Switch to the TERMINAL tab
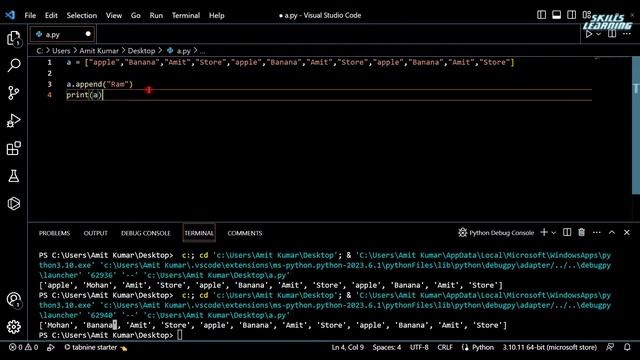640x360 pixels. (x=199, y=233)
